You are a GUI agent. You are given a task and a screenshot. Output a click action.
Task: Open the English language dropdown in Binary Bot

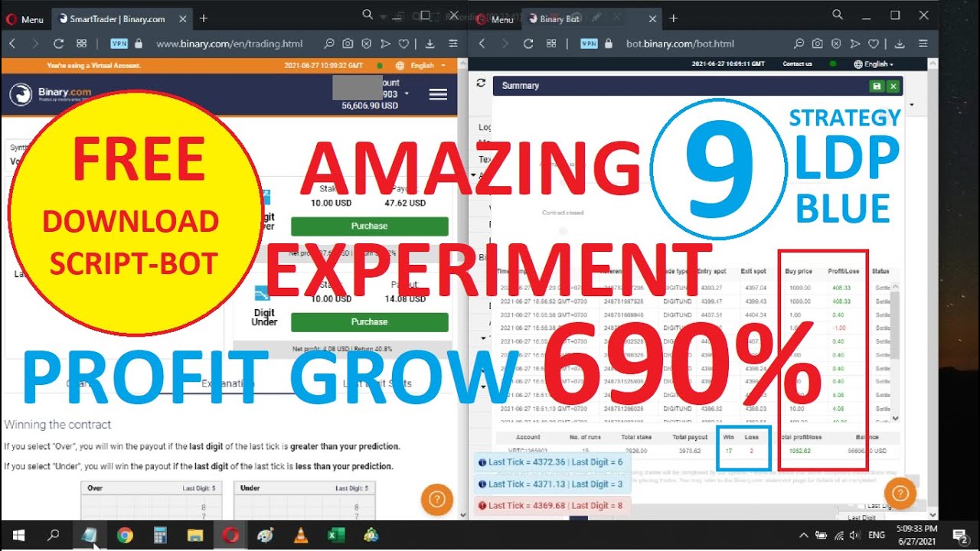[873, 64]
